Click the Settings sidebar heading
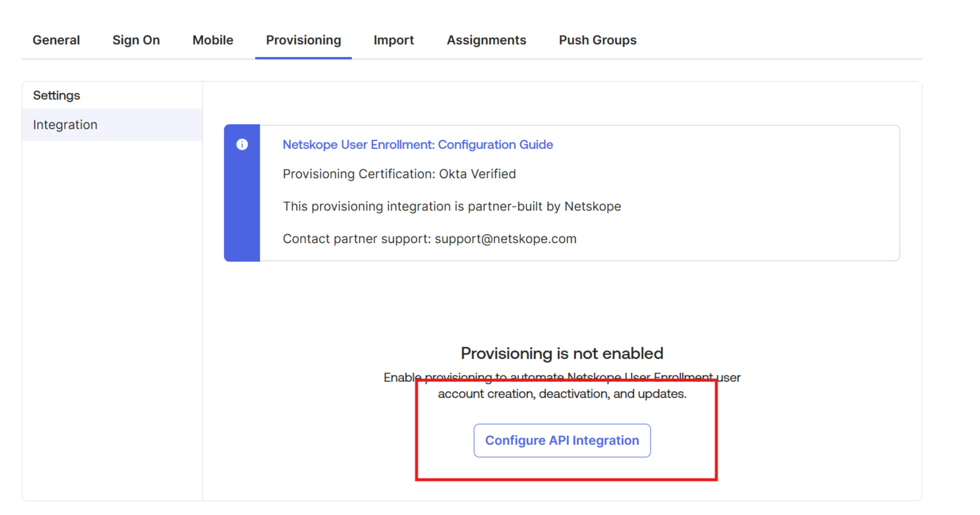The width and height of the screenshot is (980, 515). coord(57,95)
